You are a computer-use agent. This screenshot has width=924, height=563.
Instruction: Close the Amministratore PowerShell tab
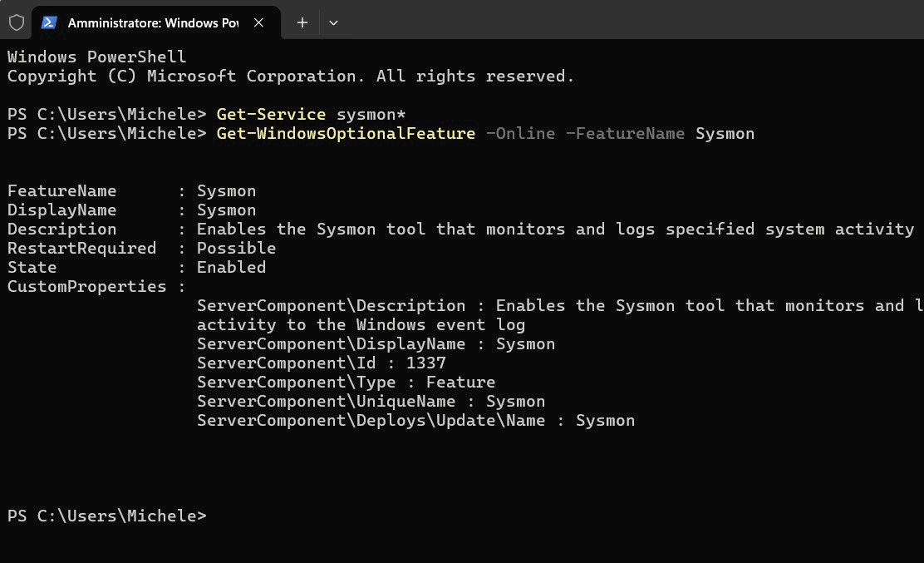(258, 22)
